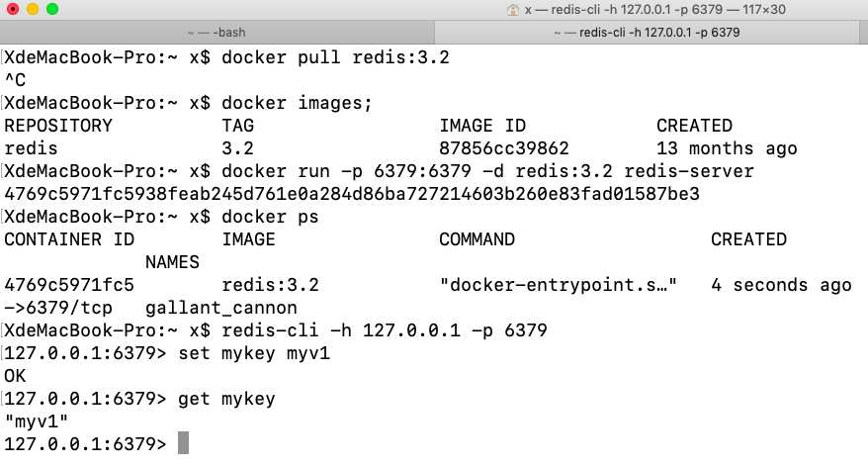Minimize the terminal using yellow button

click(x=33, y=10)
